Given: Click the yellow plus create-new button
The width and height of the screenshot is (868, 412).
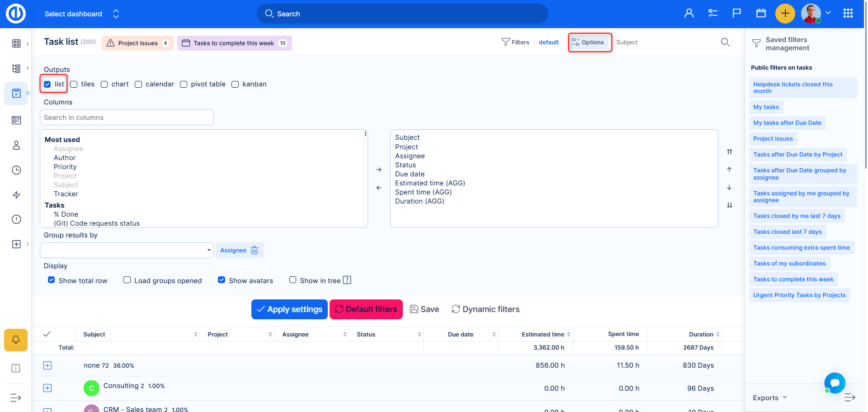Looking at the screenshot, I should [785, 14].
